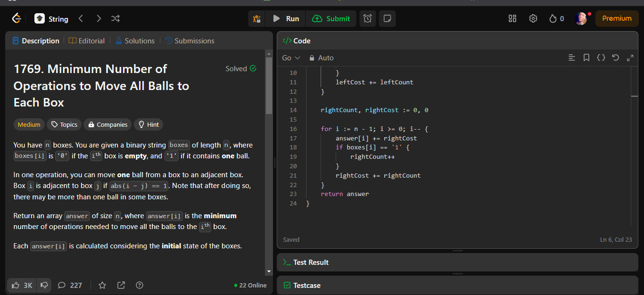The width and height of the screenshot is (644, 295).
Task: Open the String problem list
Action: pyautogui.click(x=52, y=19)
